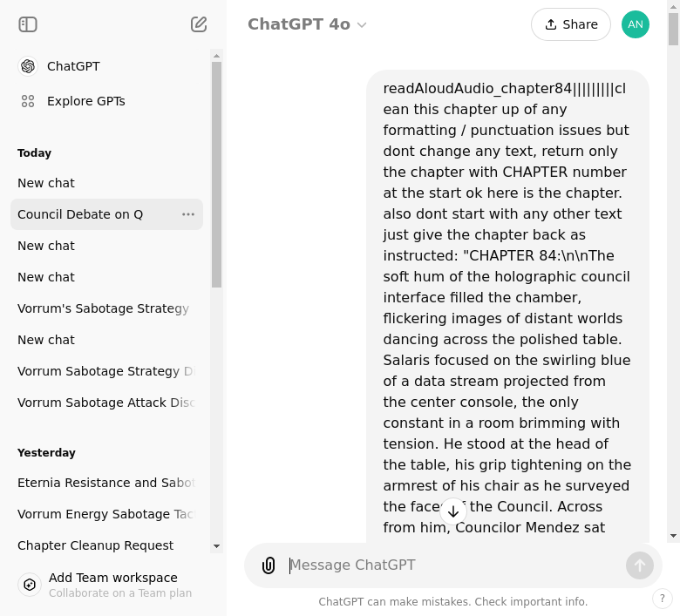Click sidebar scrollbar down arrow
This screenshot has width=680, height=616.
pyautogui.click(x=217, y=546)
